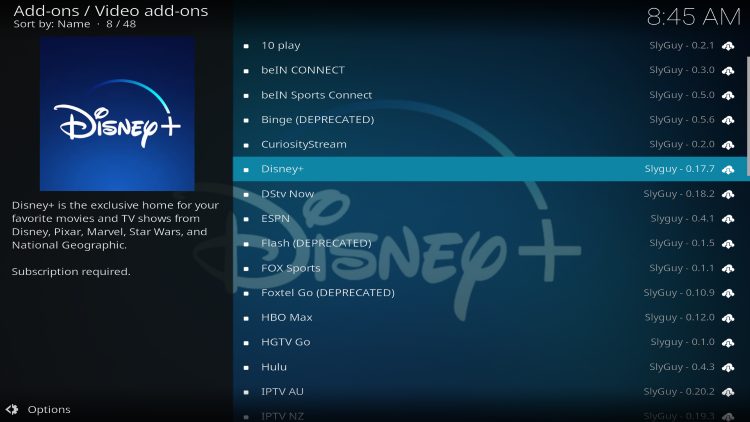Click cloud download icon for Hulu

(728, 367)
